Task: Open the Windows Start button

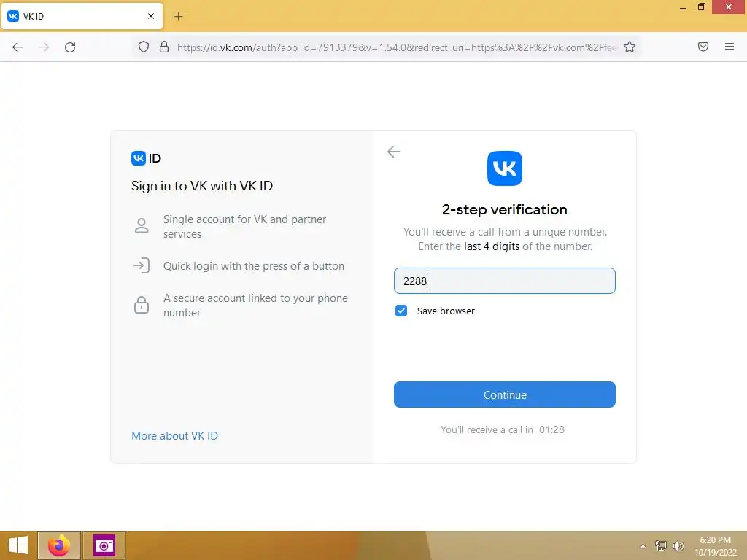Action: [x=18, y=545]
